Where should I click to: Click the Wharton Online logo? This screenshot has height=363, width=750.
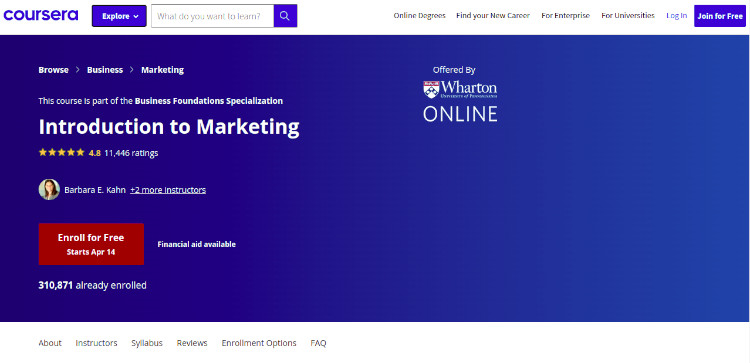(460, 100)
